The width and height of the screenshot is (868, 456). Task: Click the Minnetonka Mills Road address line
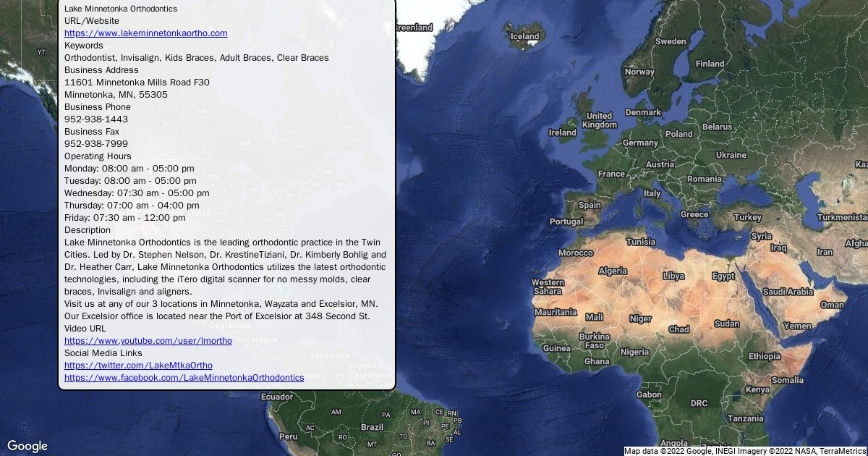click(x=137, y=83)
